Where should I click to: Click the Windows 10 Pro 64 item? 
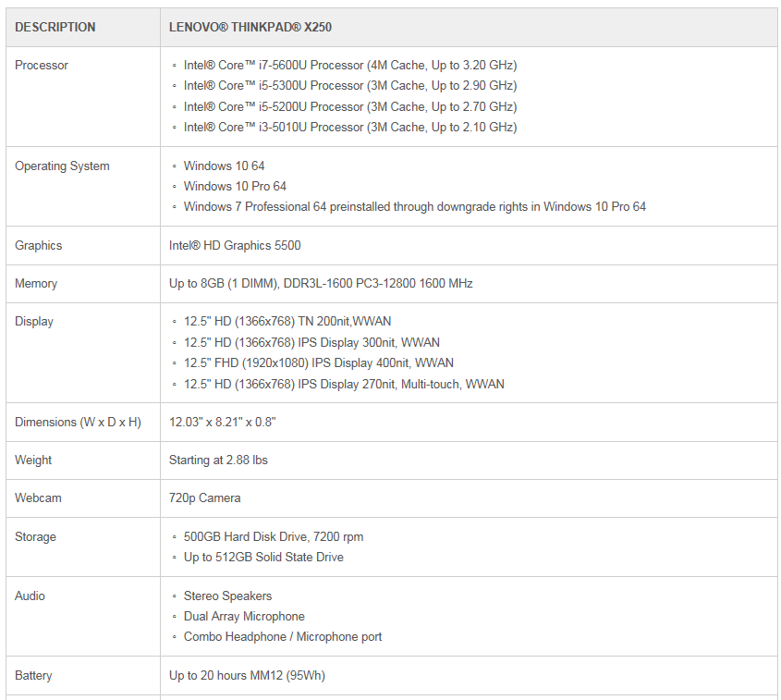tap(235, 187)
